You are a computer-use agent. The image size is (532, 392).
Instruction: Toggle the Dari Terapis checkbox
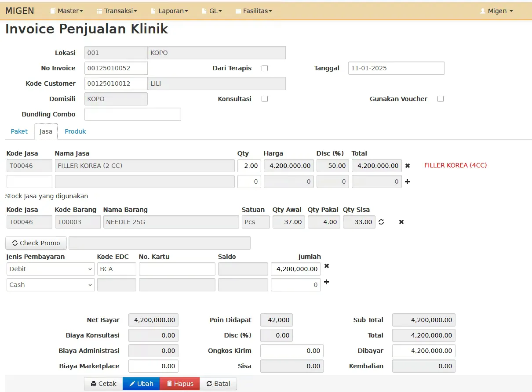(265, 68)
